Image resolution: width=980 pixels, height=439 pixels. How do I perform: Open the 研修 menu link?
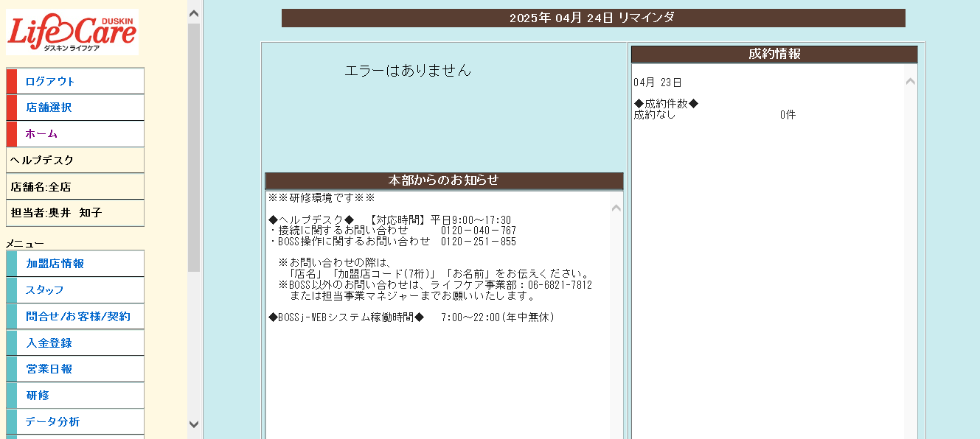click(x=75, y=396)
